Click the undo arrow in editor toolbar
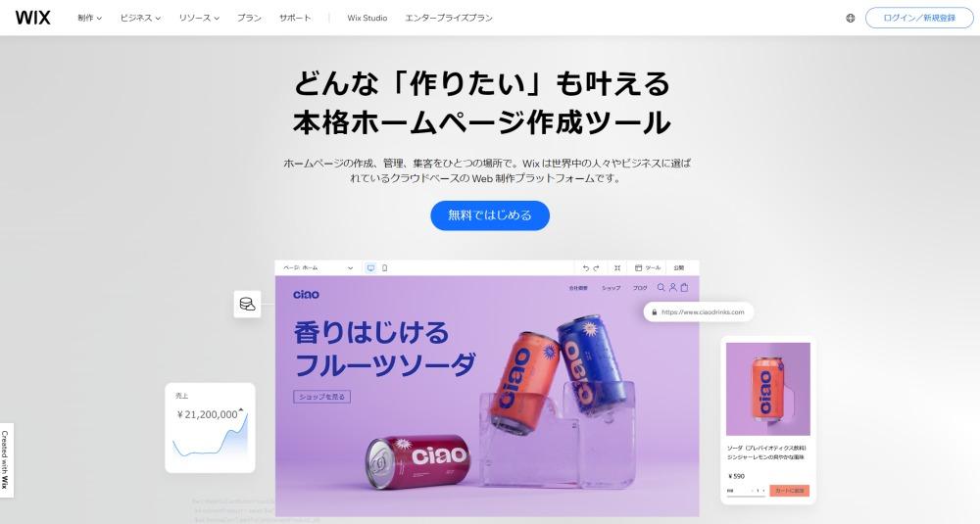Screen dimensions: 980x524 [x=586, y=268]
